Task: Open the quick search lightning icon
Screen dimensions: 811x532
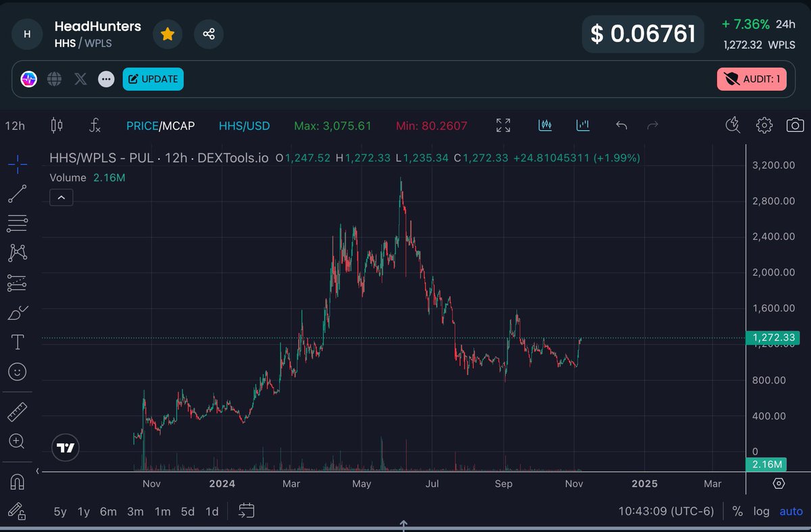Action: pyautogui.click(x=732, y=124)
